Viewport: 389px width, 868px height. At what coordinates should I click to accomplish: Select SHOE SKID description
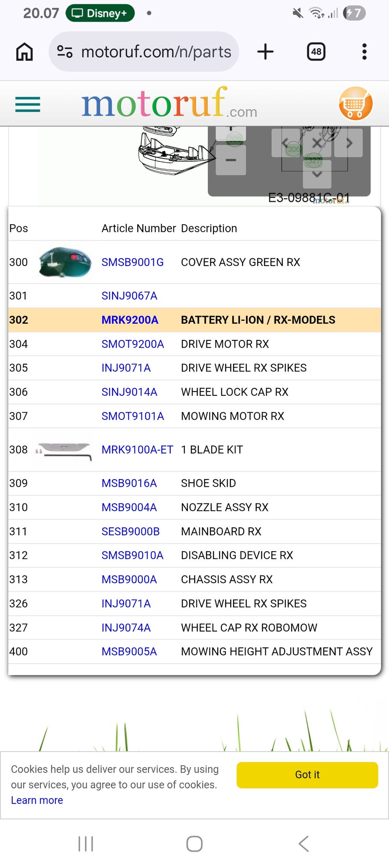coord(208,483)
